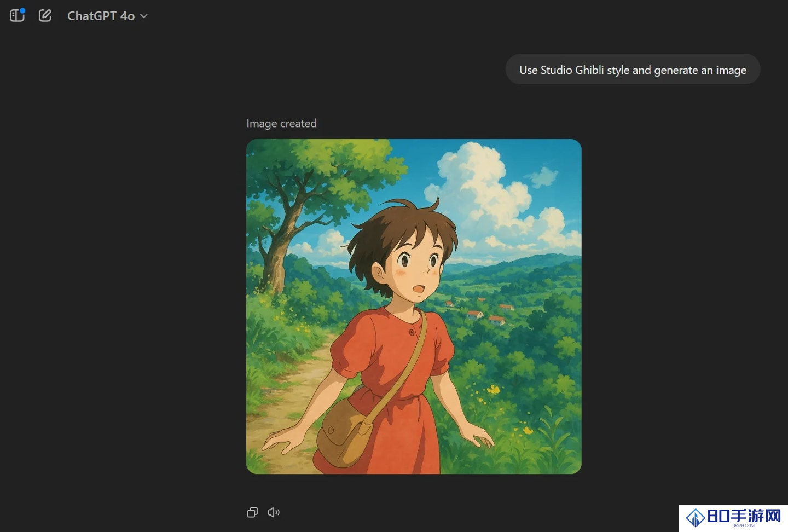Start a new chat with the pencil icon
Screen dimensions: 788x532
tap(45, 15)
